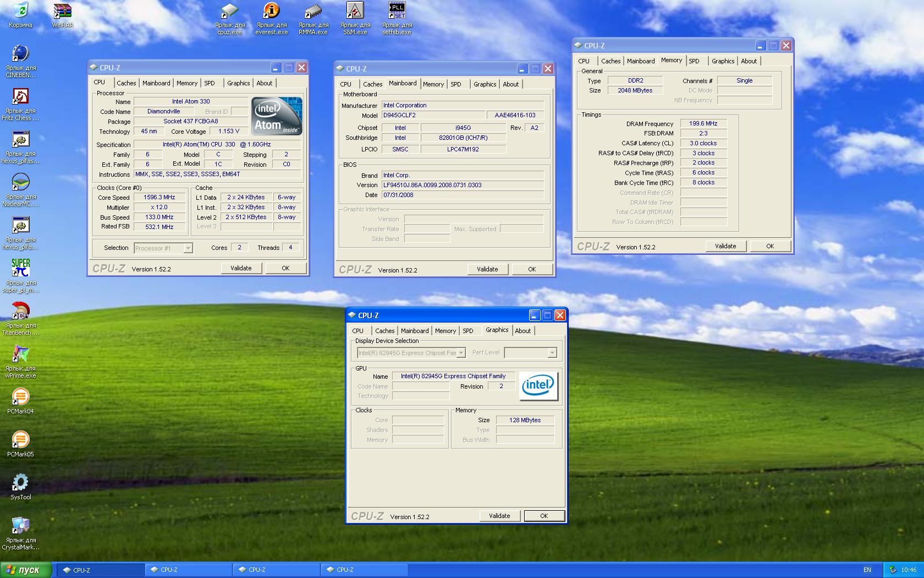
Task: Click the Channels # Single value
Action: tap(745, 80)
